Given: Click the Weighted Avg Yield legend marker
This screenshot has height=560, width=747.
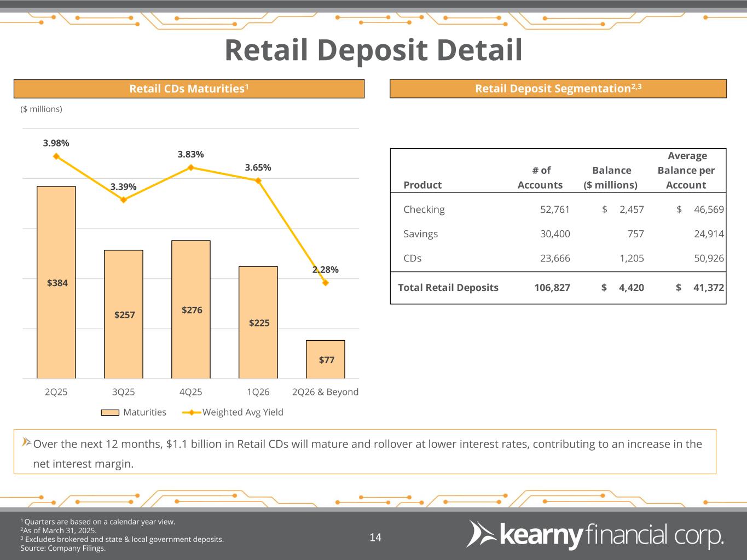Looking at the screenshot, I should (x=192, y=412).
